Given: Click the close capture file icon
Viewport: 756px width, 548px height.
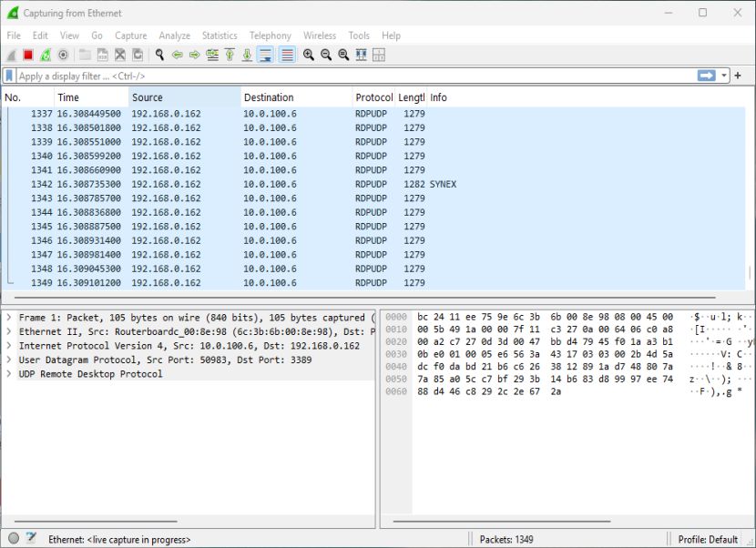Looking at the screenshot, I should tap(120, 55).
